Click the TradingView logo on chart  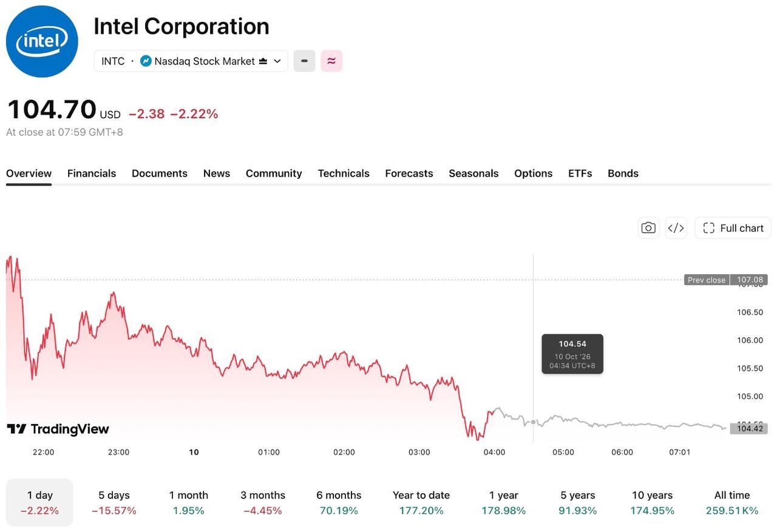tap(58, 429)
